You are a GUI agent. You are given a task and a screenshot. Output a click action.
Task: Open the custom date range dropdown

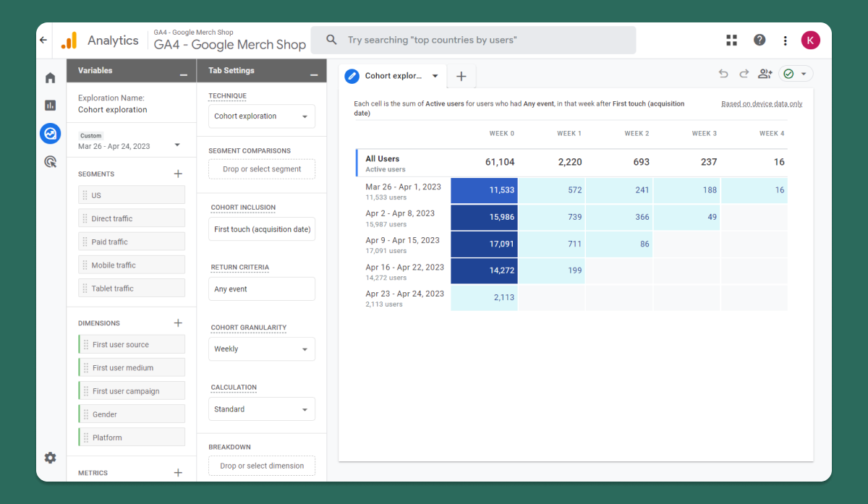(129, 145)
